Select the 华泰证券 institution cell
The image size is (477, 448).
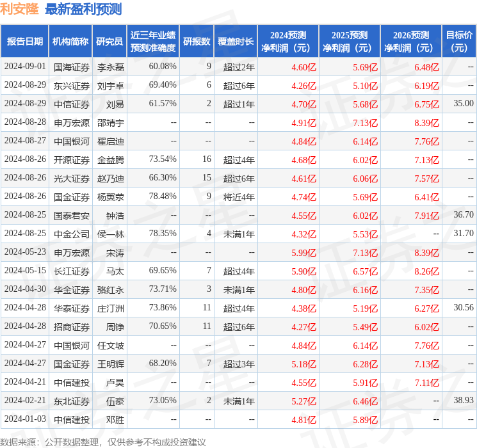click(x=72, y=308)
